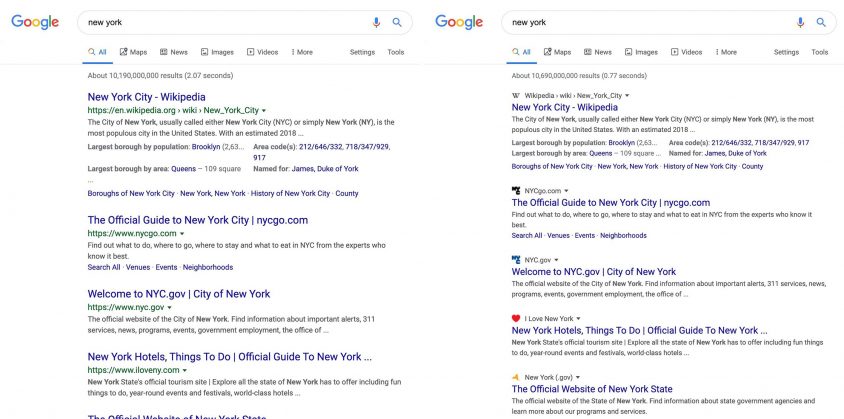The width and height of the screenshot is (844, 419).
Task: Expand arrow beside https://www.nycgo.com on left
Action: (182, 234)
